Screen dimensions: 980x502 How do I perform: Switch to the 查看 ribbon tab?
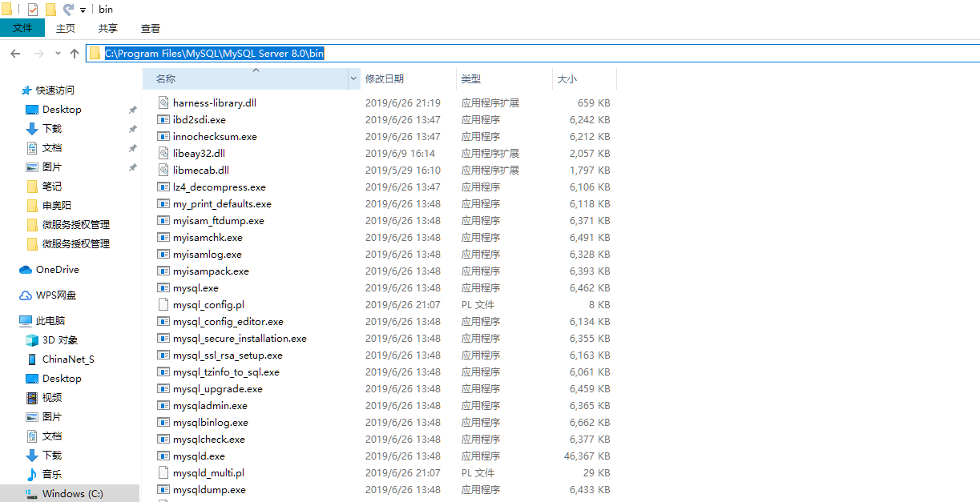point(151,28)
